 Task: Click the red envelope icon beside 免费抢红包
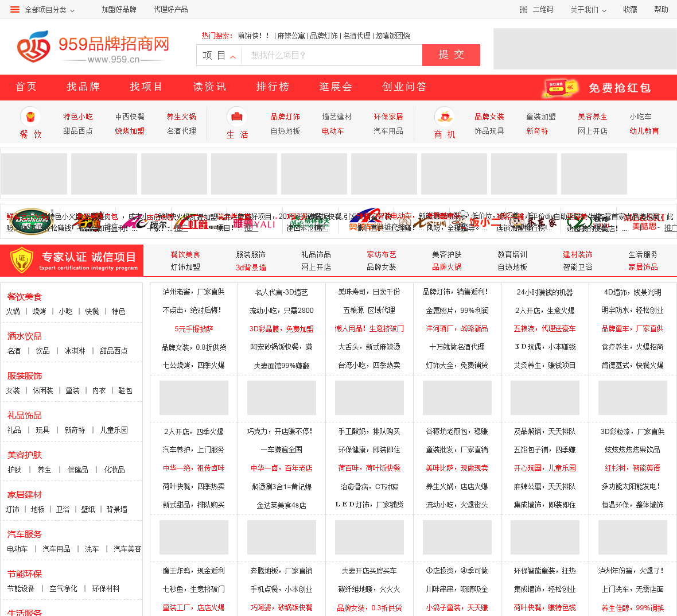click(560, 87)
